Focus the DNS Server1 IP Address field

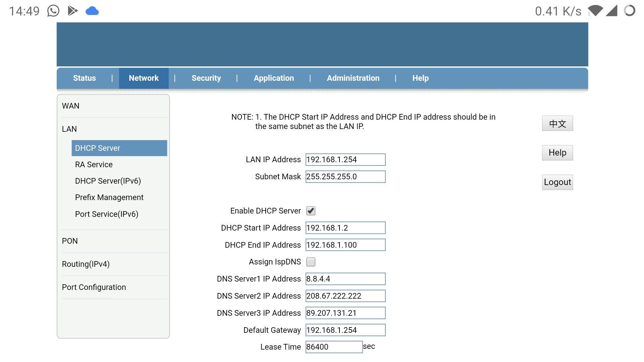(345, 279)
